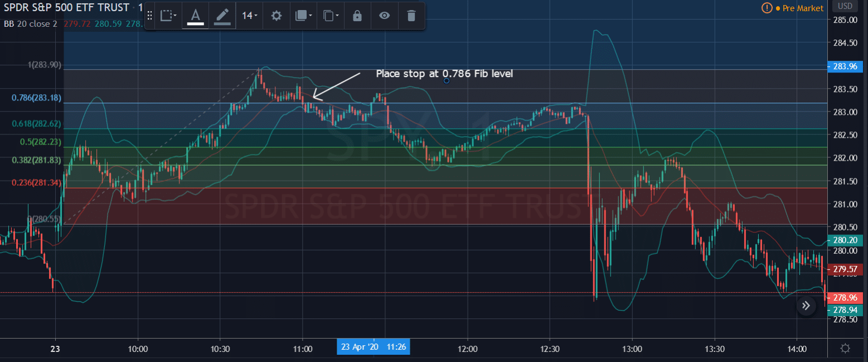Click the 279.57 price label on axis
This screenshot has height=362, width=868.
point(845,269)
